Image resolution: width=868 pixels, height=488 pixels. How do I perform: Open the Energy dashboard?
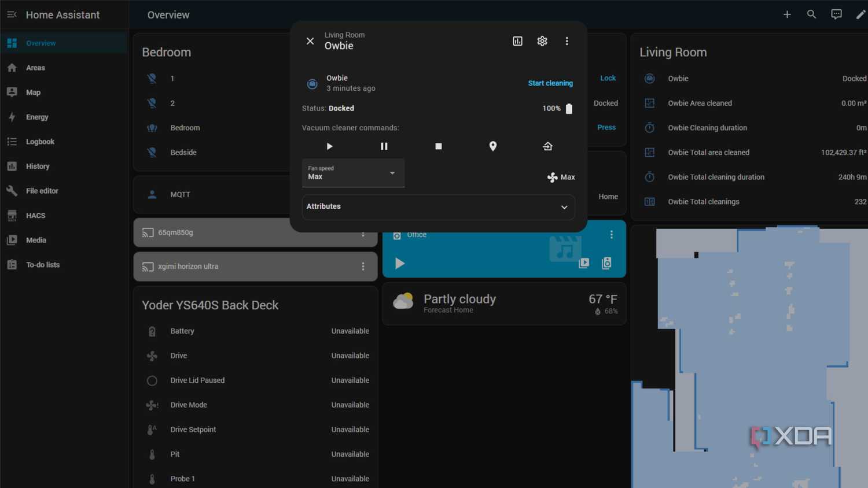click(64, 117)
